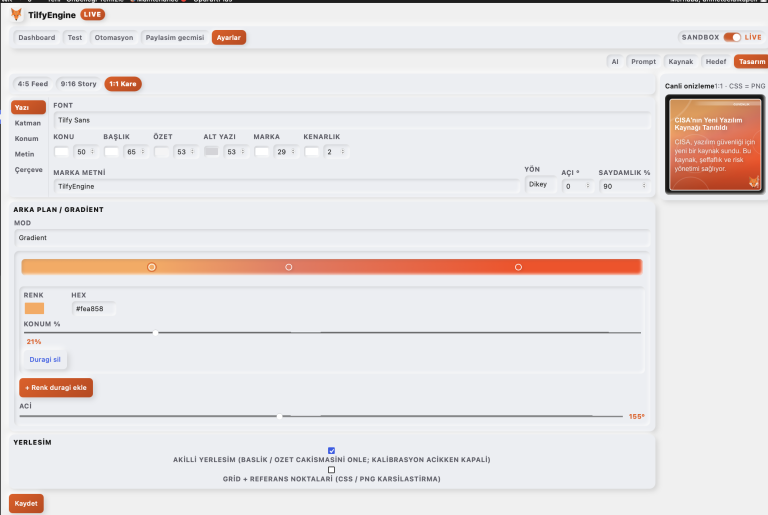Viewport: 768px width, 515px height.
Task: Click the TilfyEngine fox logo icon
Action: pyautogui.click(x=16, y=15)
